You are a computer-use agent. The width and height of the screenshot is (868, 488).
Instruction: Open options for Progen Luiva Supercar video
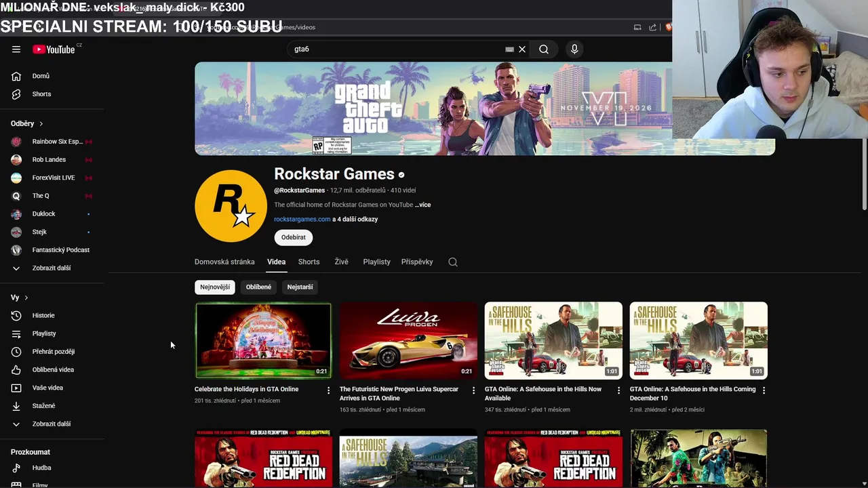click(473, 390)
